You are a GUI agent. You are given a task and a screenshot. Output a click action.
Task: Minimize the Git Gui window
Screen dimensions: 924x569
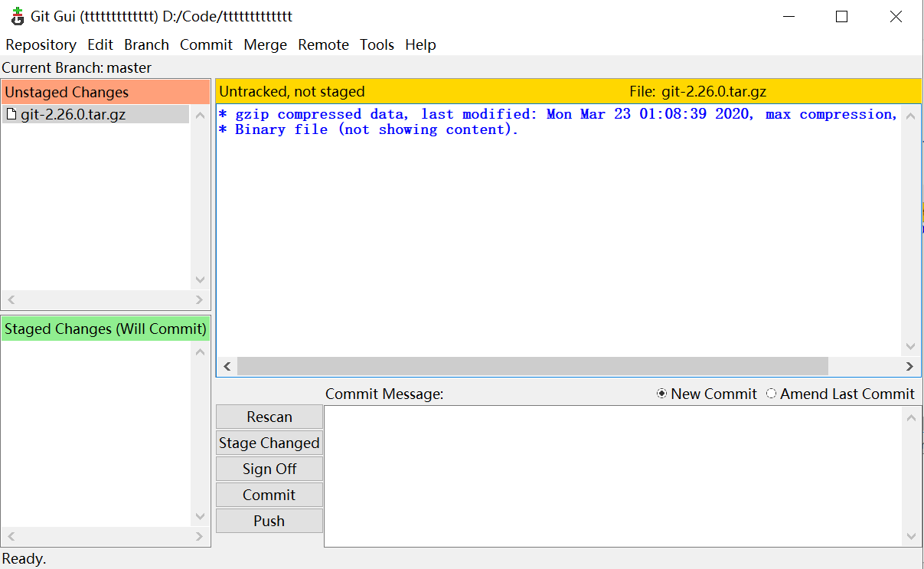pyautogui.click(x=788, y=16)
